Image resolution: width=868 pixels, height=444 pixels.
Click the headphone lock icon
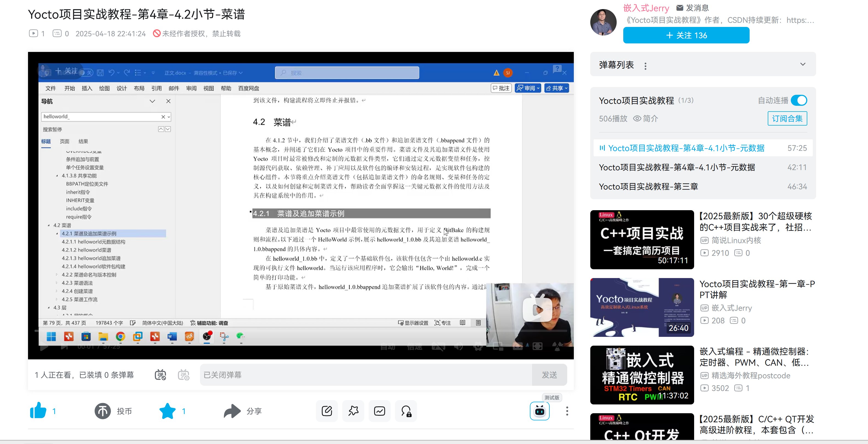[x=406, y=411]
